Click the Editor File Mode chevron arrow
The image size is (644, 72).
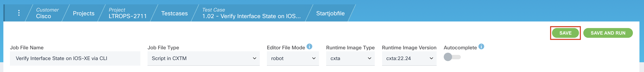[x=314, y=58]
